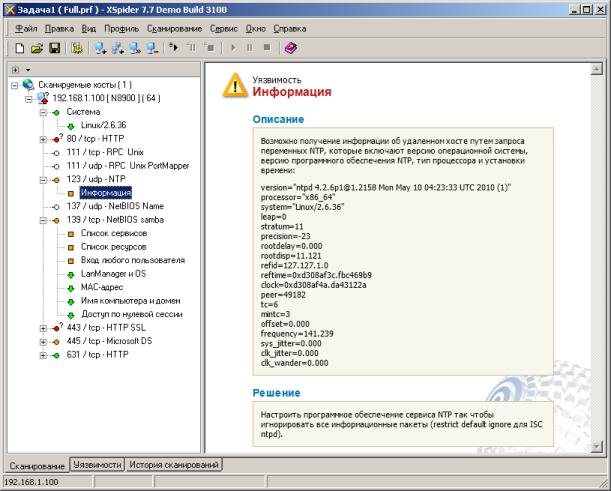Collapse the Сканируемые хосты root node
Screen dimensions: 611x491
pyautogui.click(x=14, y=85)
